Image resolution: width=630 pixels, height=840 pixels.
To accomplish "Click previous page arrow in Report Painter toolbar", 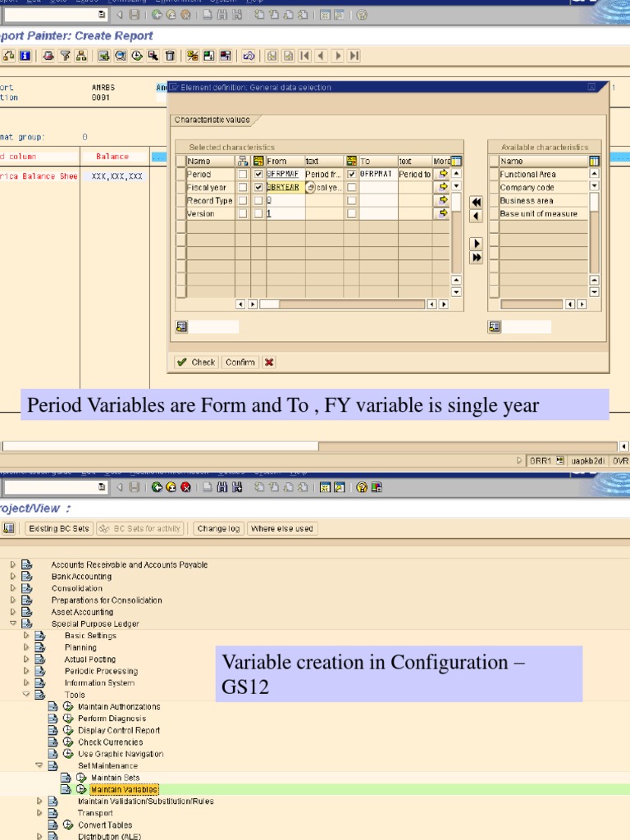I will click(x=321, y=56).
